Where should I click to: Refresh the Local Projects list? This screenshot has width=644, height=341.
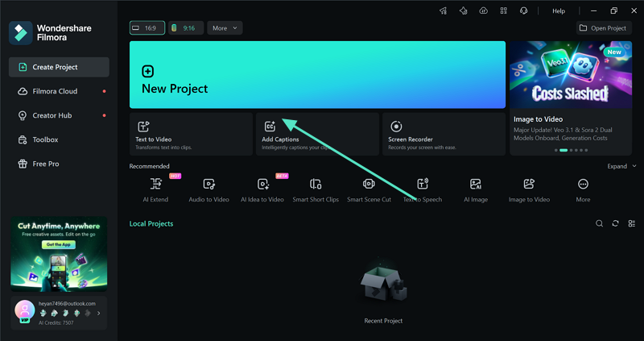(x=615, y=223)
